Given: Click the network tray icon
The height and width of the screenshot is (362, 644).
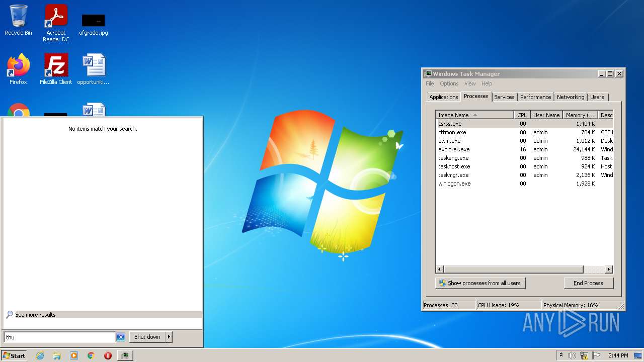Looking at the screenshot, I should [584, 355].
